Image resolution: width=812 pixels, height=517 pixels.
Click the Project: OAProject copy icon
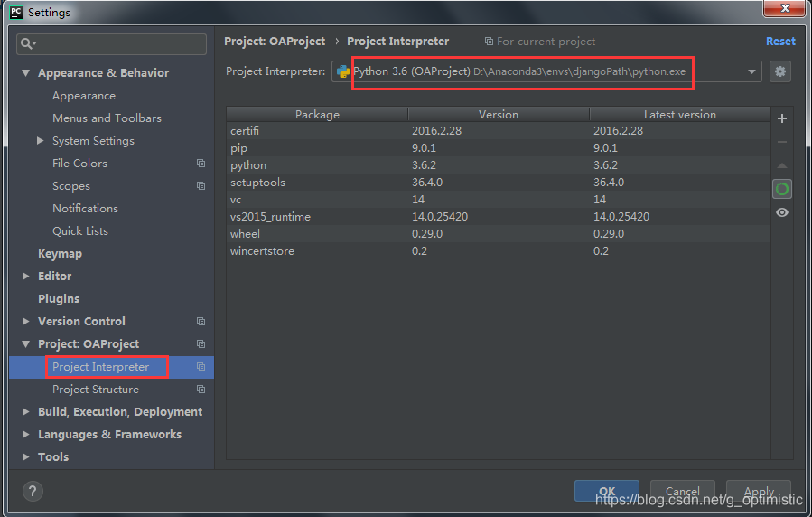201,344
